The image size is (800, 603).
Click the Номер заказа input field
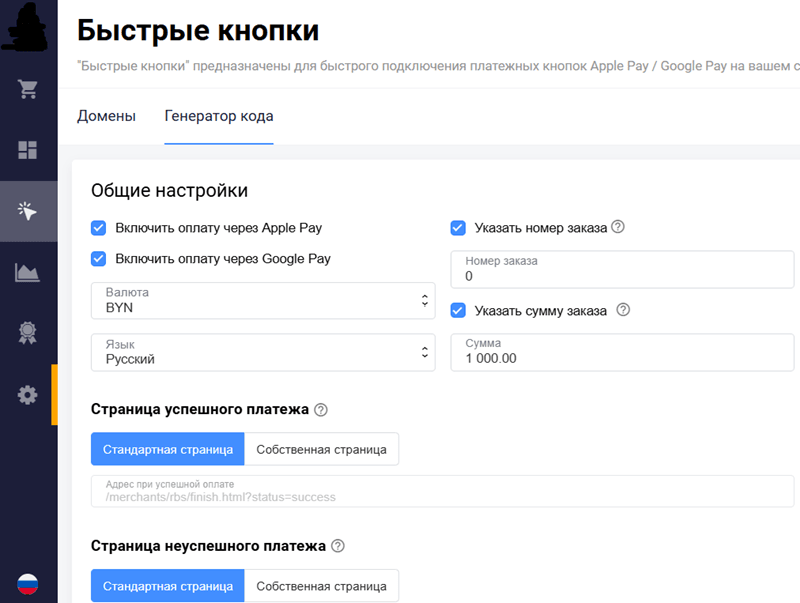coord(622,270)
